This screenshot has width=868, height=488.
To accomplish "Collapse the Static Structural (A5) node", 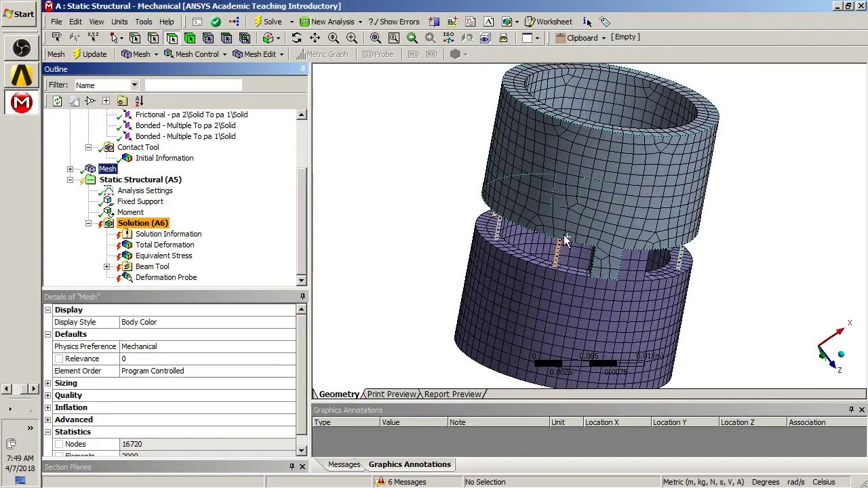I will point(70,180).
